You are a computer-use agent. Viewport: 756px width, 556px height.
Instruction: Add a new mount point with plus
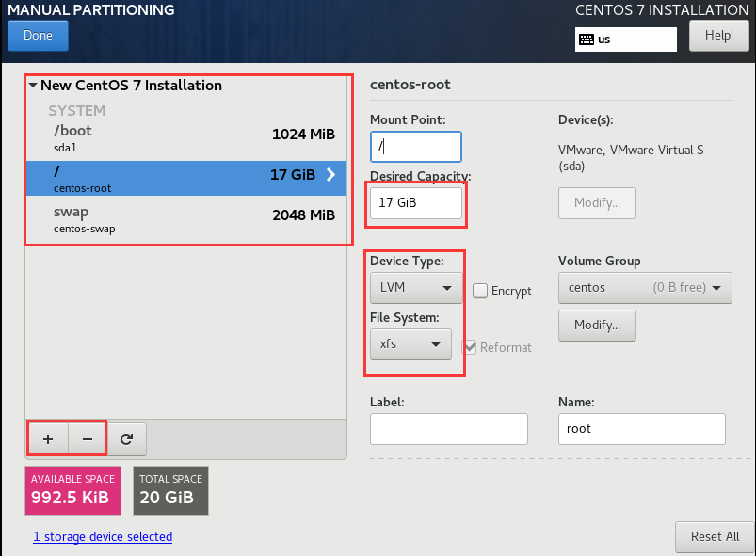coord(48,439)
